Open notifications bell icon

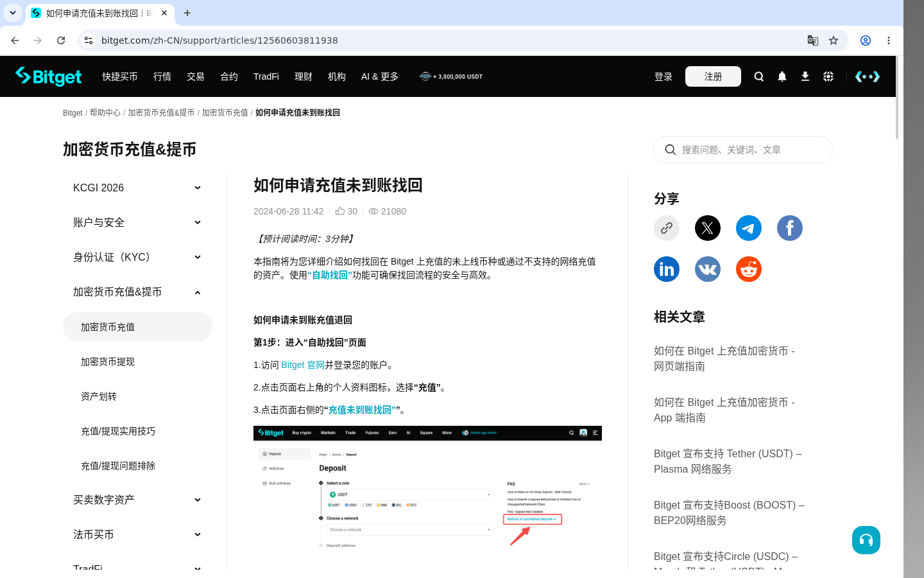click(x=782, y=76)
